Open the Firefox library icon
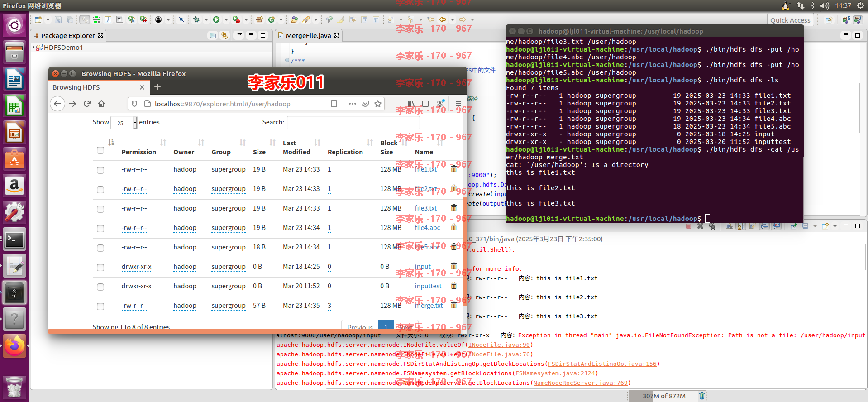868x402 pixels. click(411, 104)
